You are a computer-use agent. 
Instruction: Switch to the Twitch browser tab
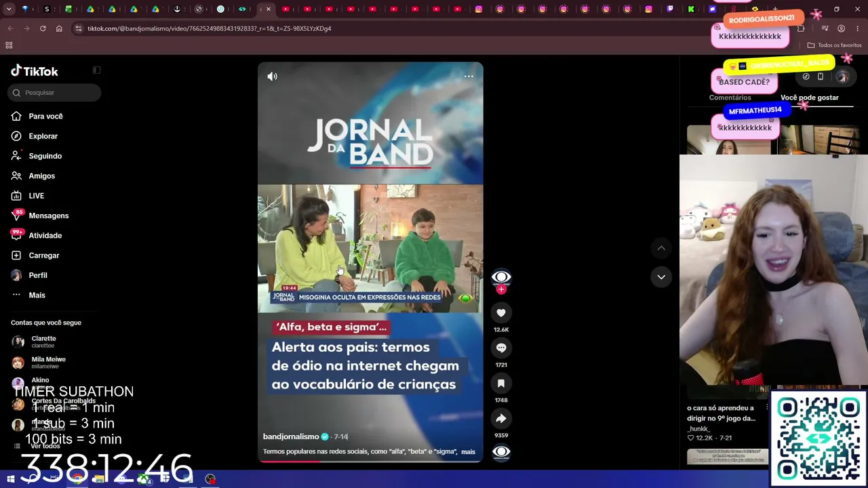670,9
